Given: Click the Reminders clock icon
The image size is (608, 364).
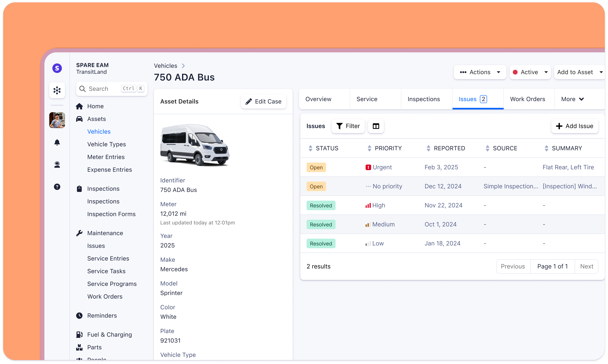Looking at the screenshot, I should coord(79,316).
